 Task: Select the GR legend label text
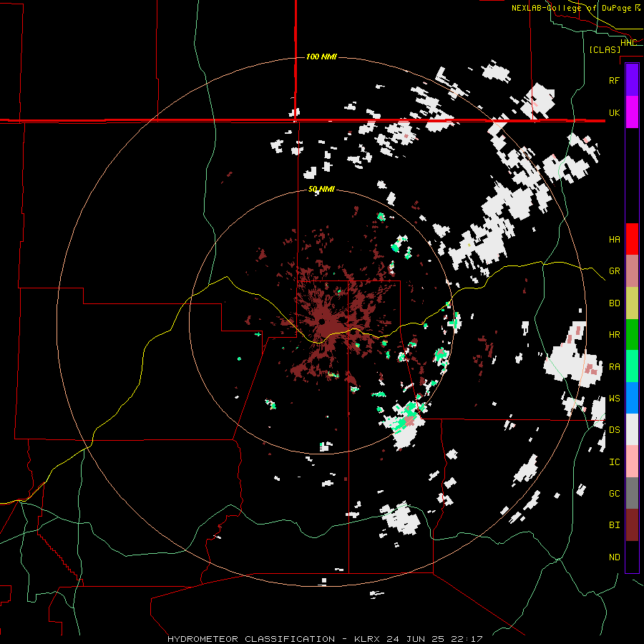[x=614, y=271]
